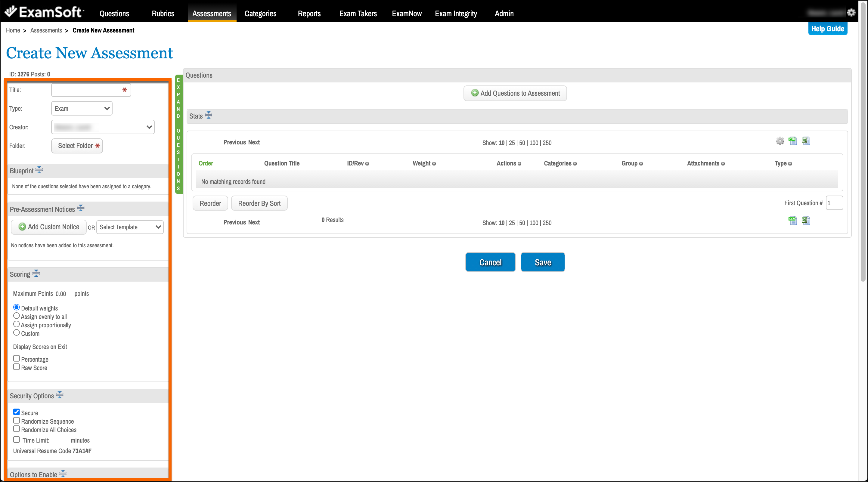Image resolution: width=868 pixels, height=482 pixels.
Task: Export to Excel using bottom icon
Action: (x=806, y=221)
